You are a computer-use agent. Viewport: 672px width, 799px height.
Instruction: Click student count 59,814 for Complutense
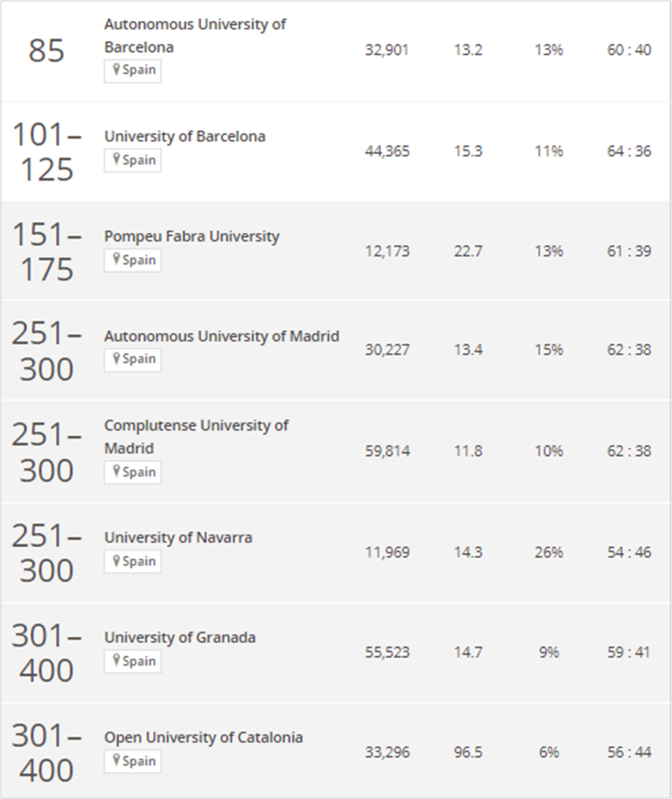(x=387, y=451)
